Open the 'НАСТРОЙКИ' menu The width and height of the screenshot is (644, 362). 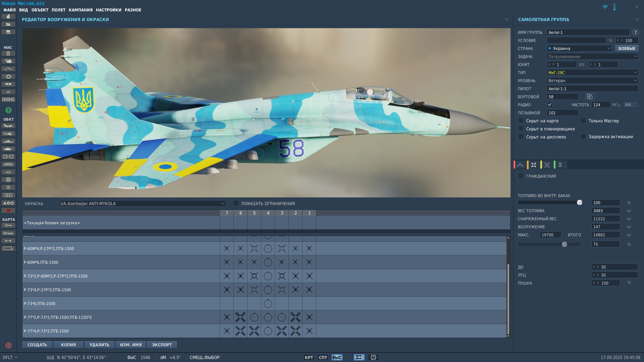[109, 10]
